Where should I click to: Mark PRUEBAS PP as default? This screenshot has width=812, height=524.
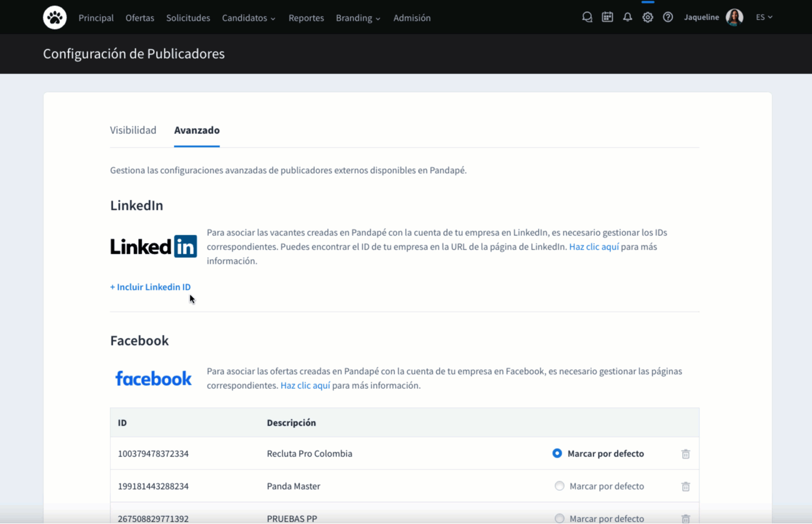pyautogui.click(x=559, y=518)
